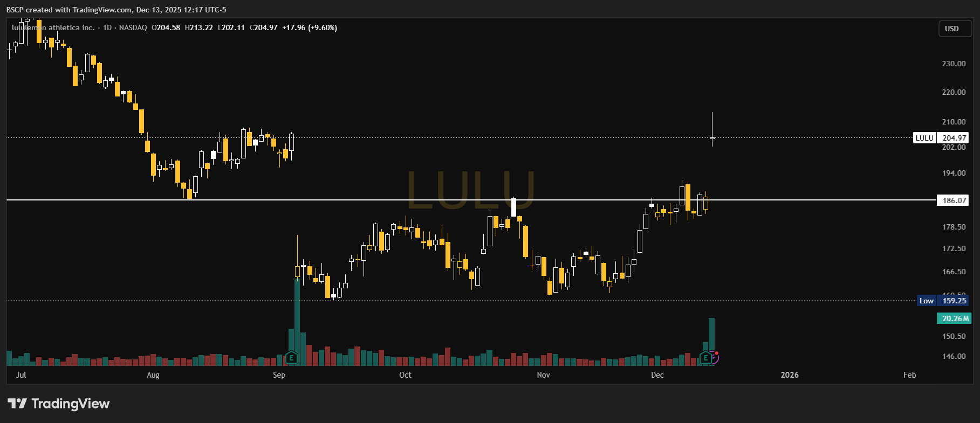Click the 20.26 M volume label
This screenshot has width=980, height=423.
(955, 318)
